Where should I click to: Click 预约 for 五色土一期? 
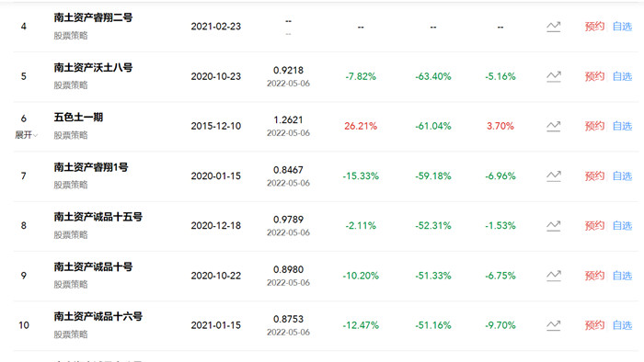coord(594,126)
